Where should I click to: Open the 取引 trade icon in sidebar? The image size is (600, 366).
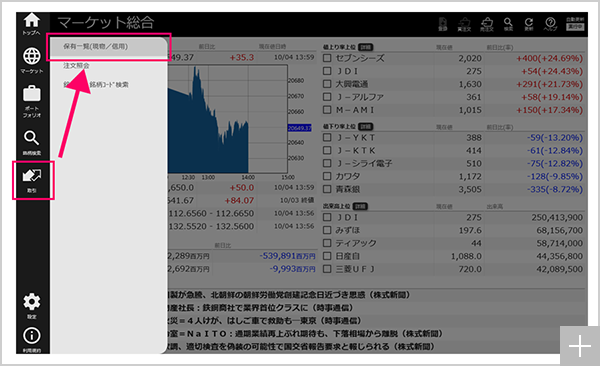(x=32, y=180)
